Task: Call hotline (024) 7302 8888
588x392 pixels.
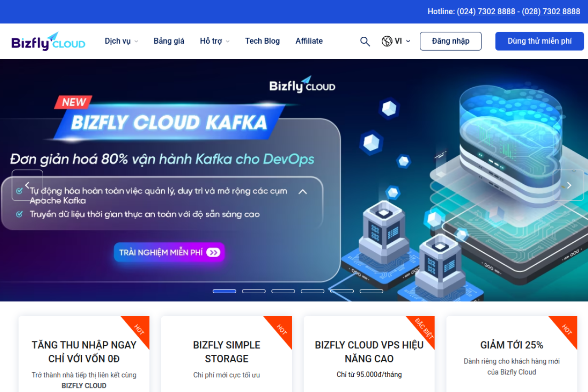Action: click(x=486, y=11)
